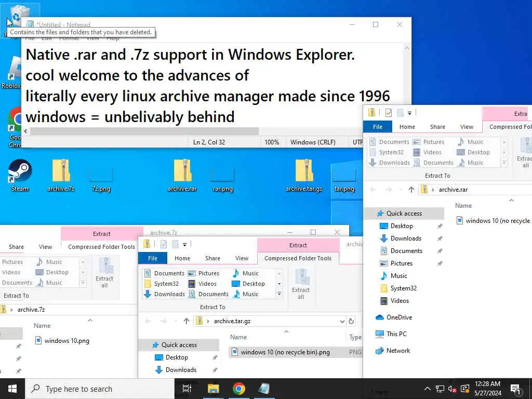This screenshot has height=399, width=532.
Task: Select archive.rar file on the desktop
Action: point(182,176)
